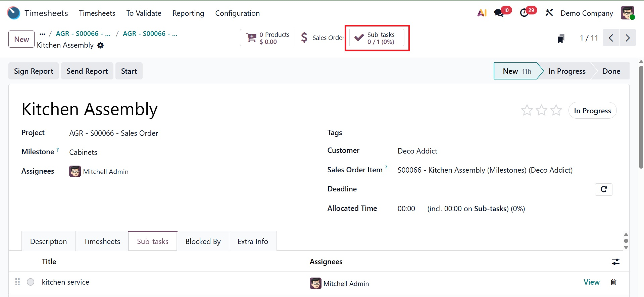The image size is (644, 297).
Task: Click the bookmark icon near pager
Action: point(561,39)
